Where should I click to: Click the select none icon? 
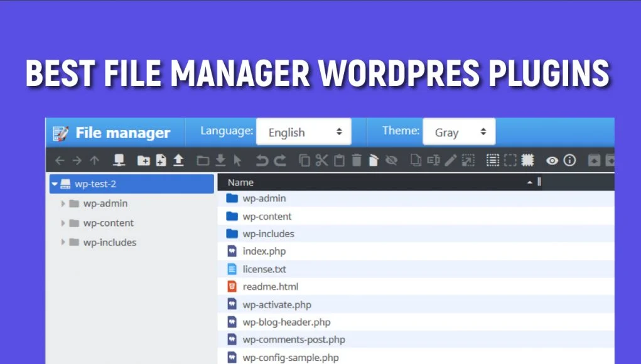click(x=510, y=160)
